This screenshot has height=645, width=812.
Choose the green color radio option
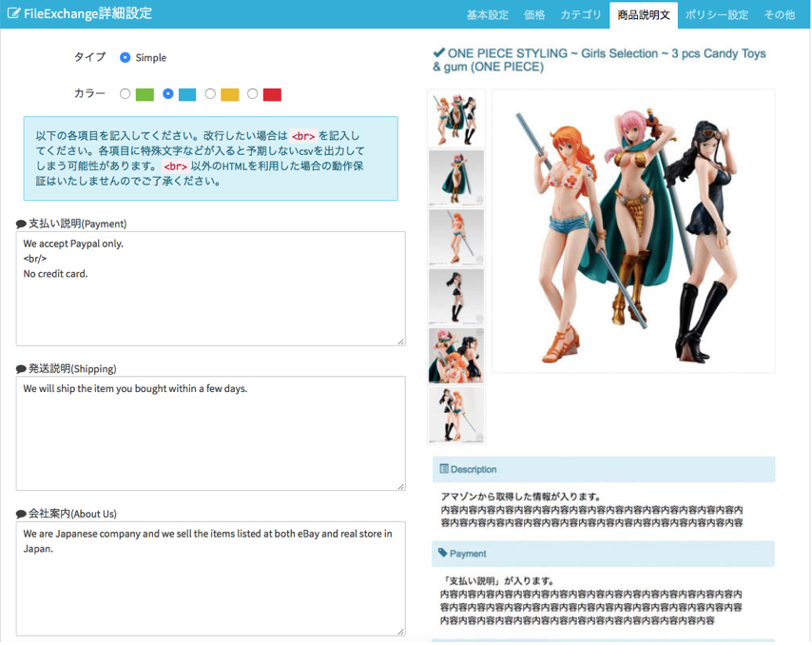(x=126, y=94)
